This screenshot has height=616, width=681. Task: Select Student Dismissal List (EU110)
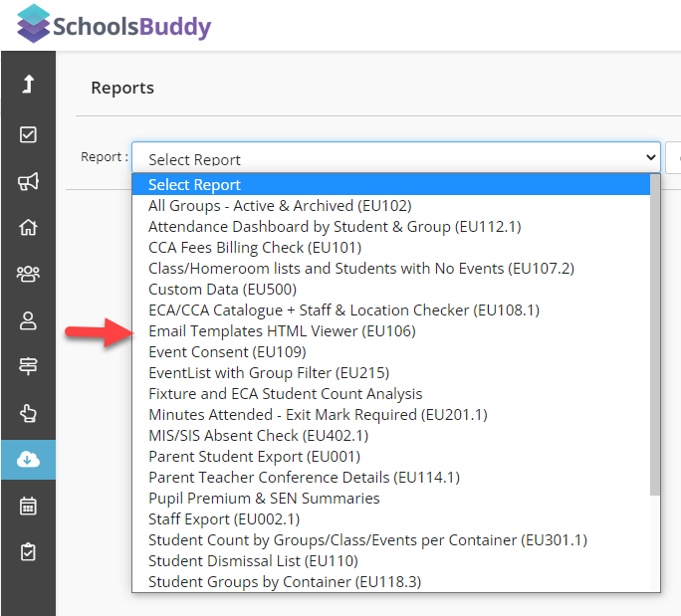click(x=253, y=561)
